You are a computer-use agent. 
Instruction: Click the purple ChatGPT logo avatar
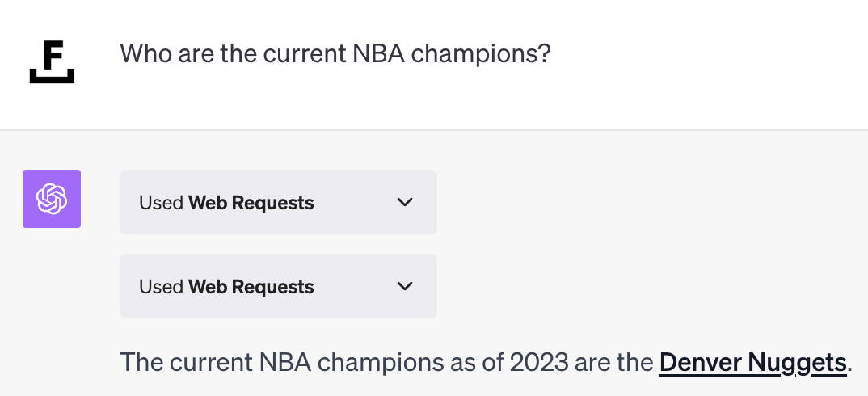(52, 199)
